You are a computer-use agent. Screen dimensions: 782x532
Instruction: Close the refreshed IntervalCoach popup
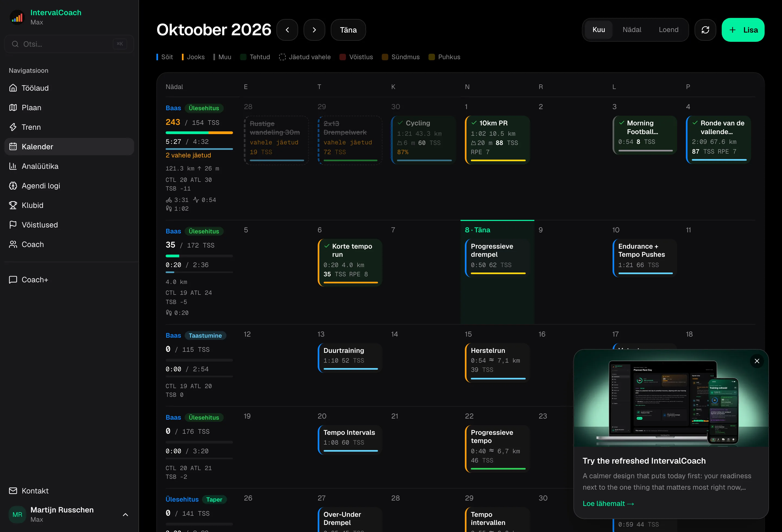click(757, 361)
